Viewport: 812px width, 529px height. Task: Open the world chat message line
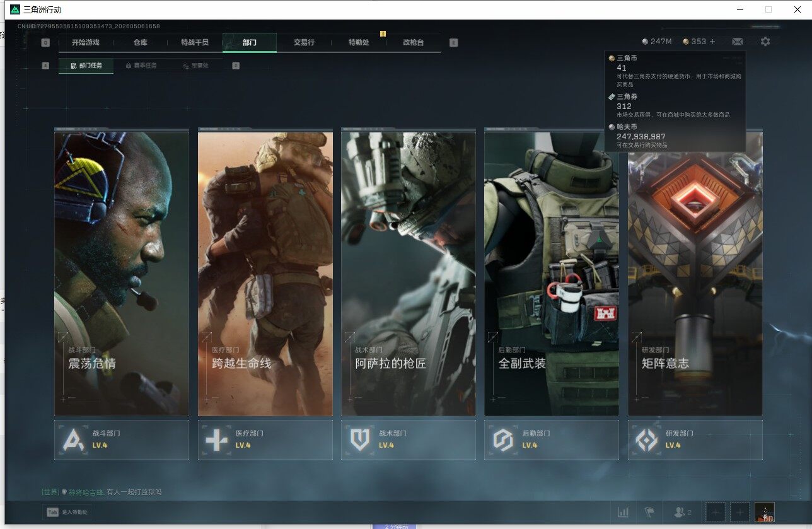pos(101,492)
